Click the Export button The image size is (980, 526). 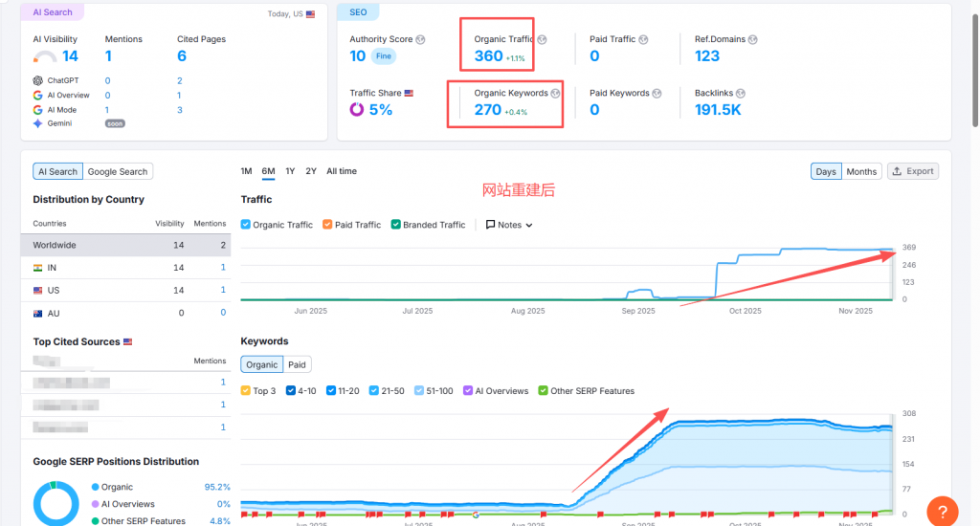(912, 171)
